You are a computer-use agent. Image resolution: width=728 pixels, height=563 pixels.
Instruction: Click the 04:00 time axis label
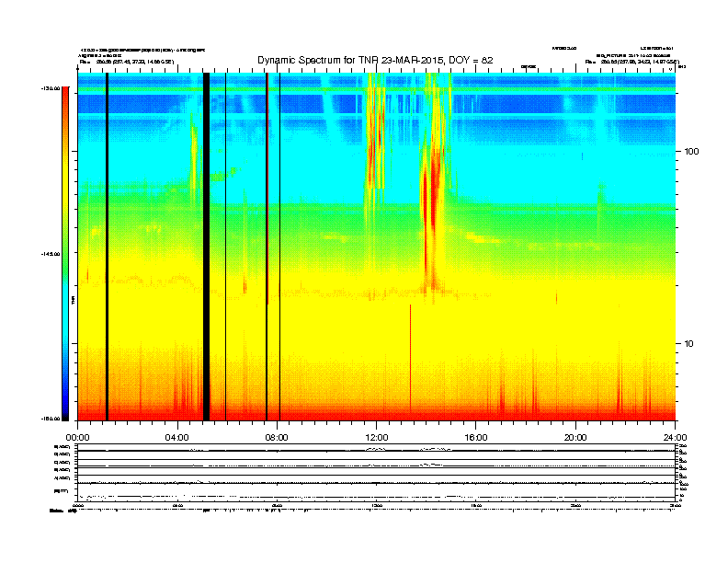pos(177,438)
